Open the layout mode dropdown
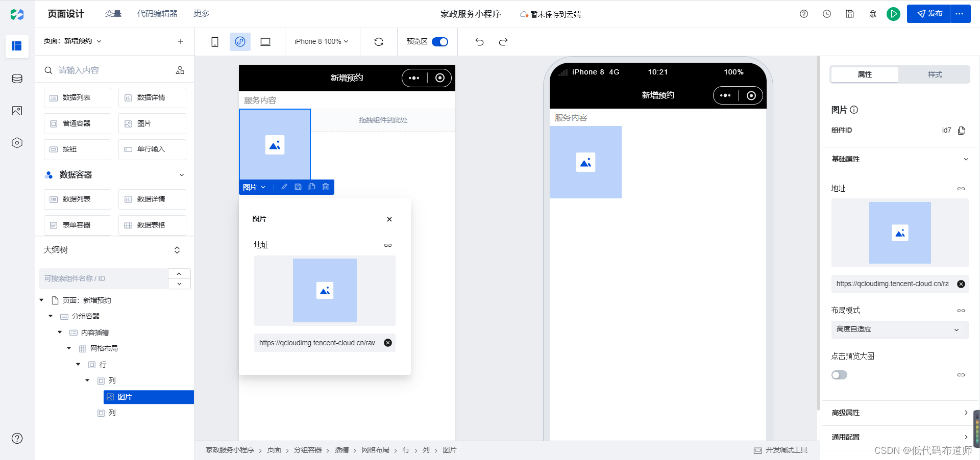Viewport: 980px width, 460px height. [900, 329]
